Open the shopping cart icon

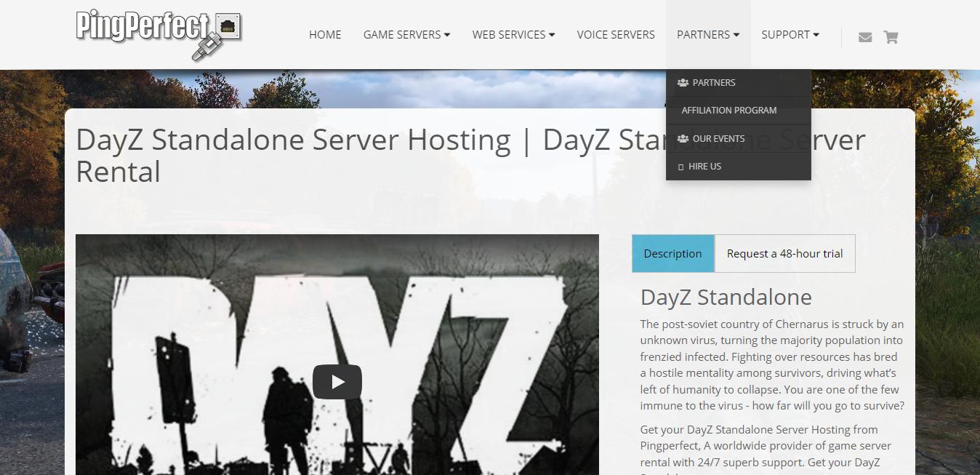click(891, 37)
